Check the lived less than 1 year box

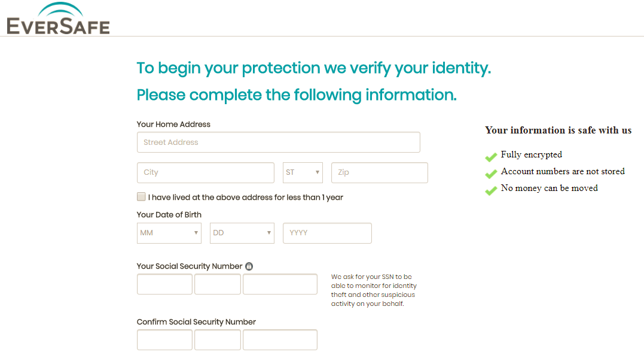[141, 196]
